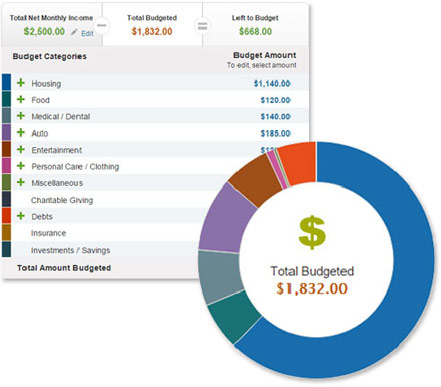This screenshot has width=441, height=387.
Task: Click the green dollar sign icon in chart
Action: click(x=312, y=232)
